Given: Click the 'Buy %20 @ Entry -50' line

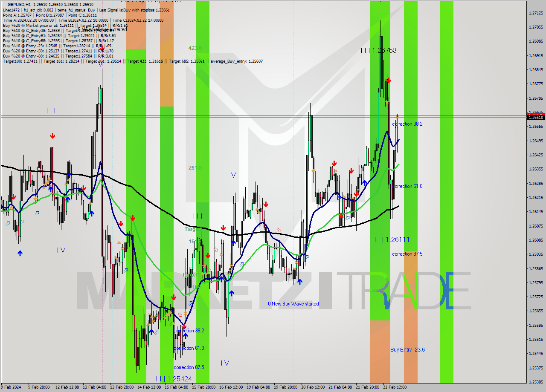Looking at the screenshot, I should point(58,51).
